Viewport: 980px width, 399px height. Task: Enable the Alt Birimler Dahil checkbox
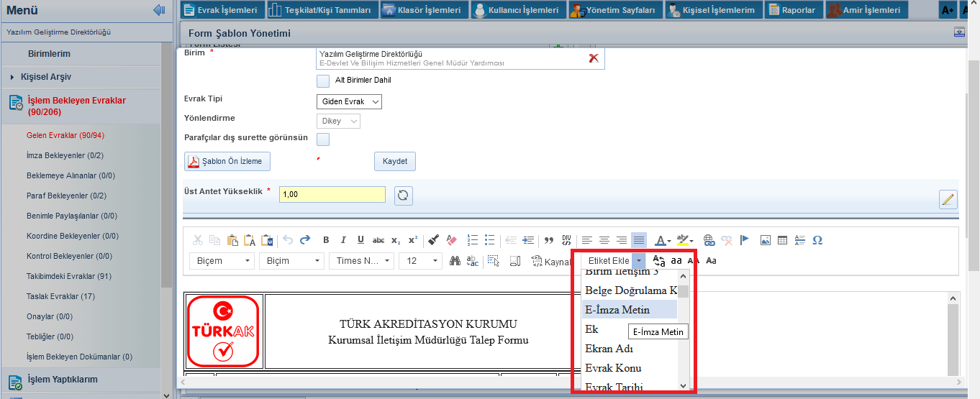323,81
